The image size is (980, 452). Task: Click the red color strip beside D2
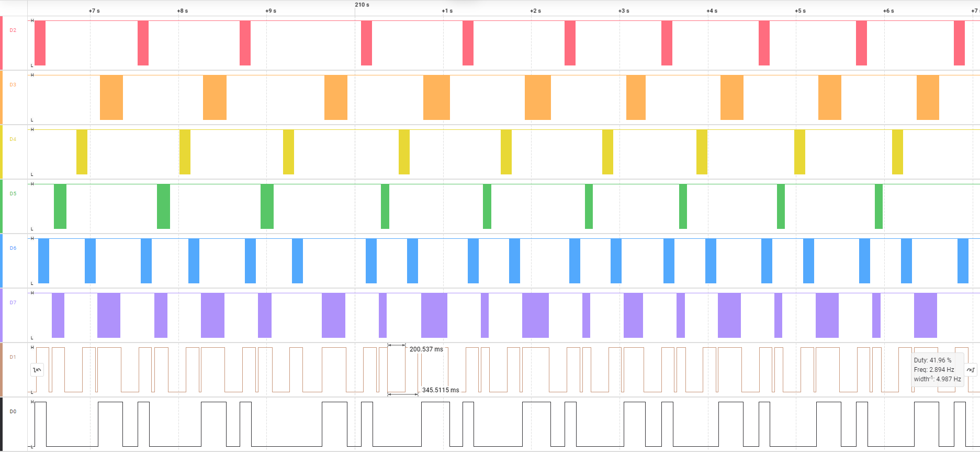pos(2,43)
